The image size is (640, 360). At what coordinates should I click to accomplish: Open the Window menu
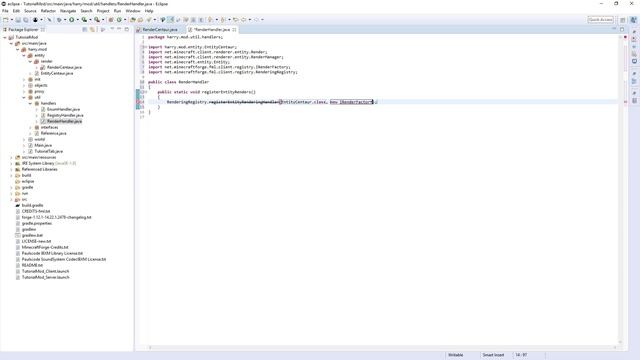pos(133,11)
